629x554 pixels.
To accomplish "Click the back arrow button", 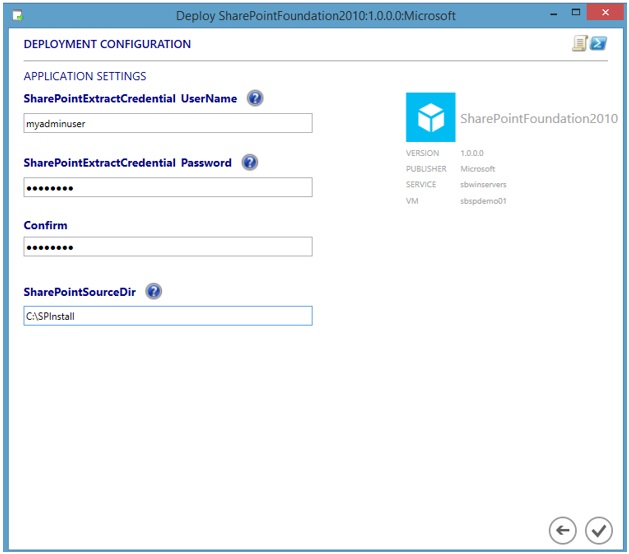I will (562, 530).
